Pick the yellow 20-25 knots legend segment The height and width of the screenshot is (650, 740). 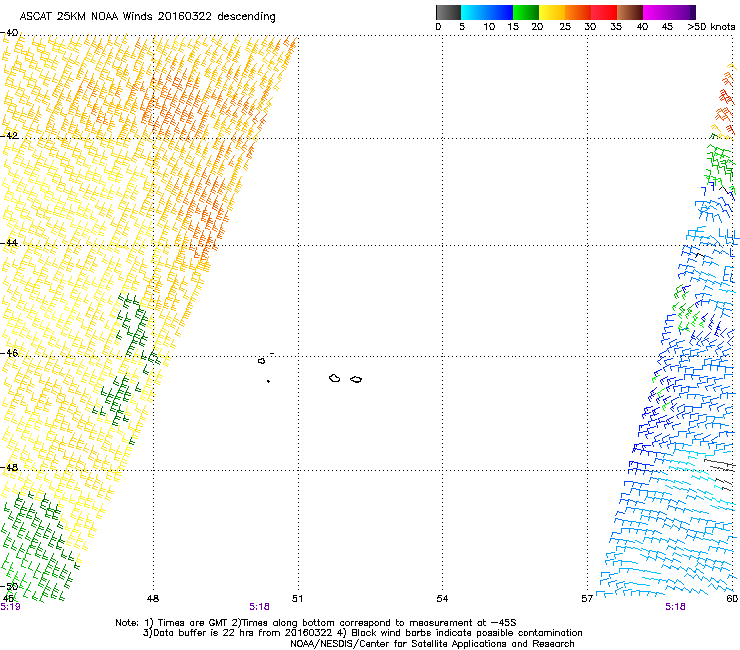(x=552, y=12)
